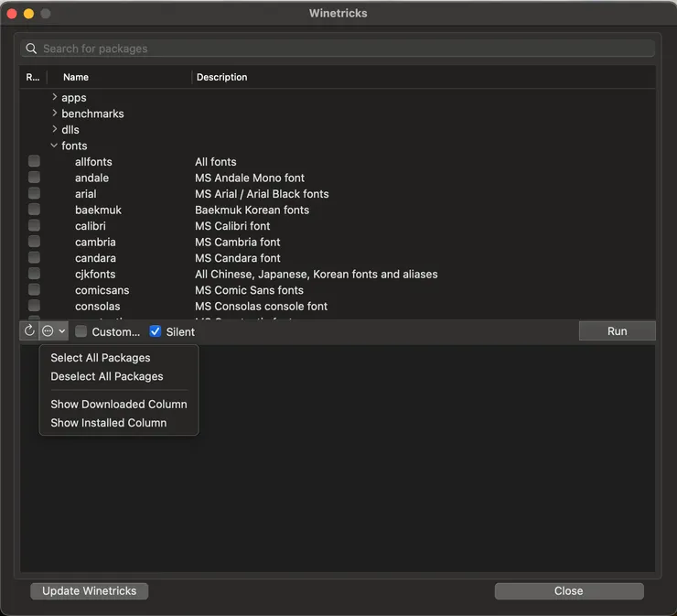Minimize the Winetricks window with yellow button
Viewport: 677px width, 616px height.
[x=29, y=14]
